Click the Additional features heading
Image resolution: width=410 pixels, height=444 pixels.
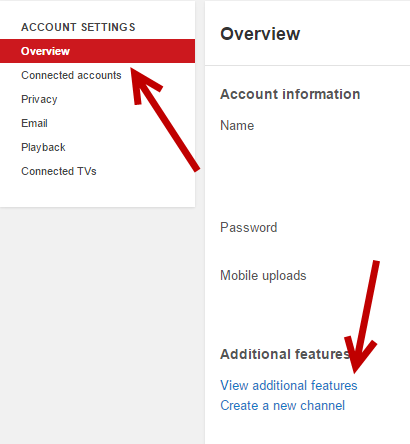pos(285,354)
